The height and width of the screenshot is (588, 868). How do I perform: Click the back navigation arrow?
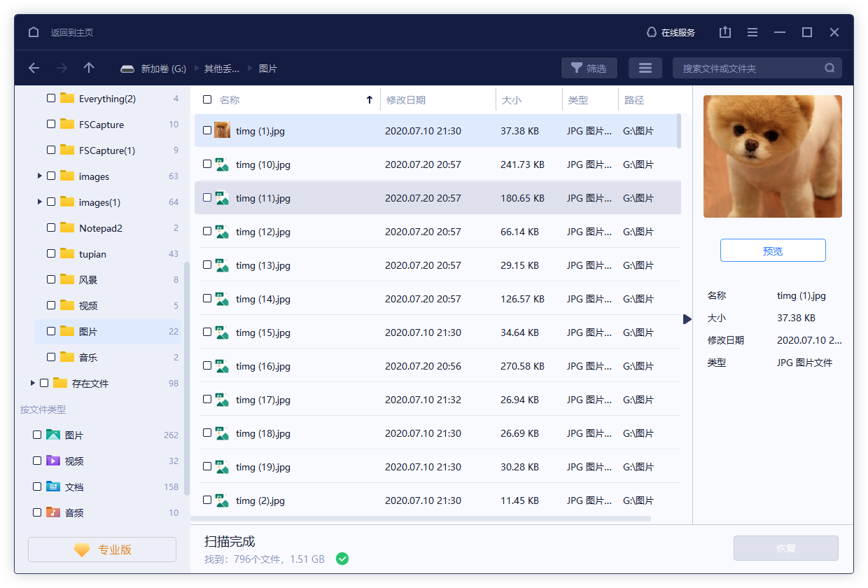click(x=34, y=68)
